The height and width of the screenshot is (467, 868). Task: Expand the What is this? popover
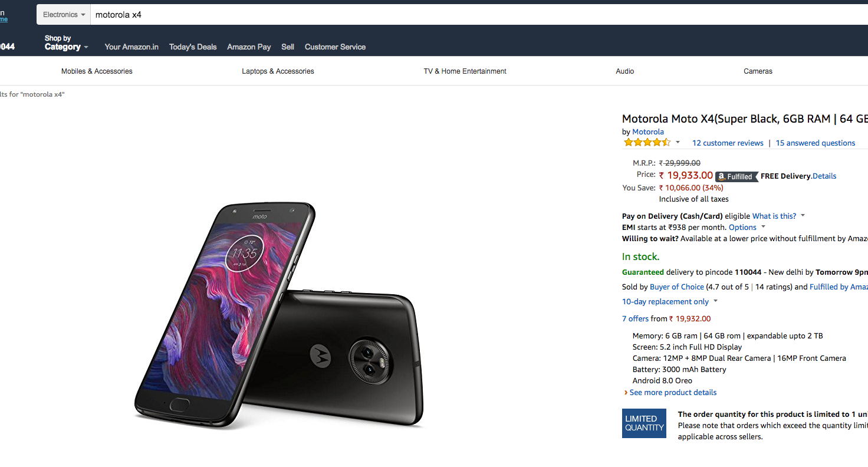803,216
